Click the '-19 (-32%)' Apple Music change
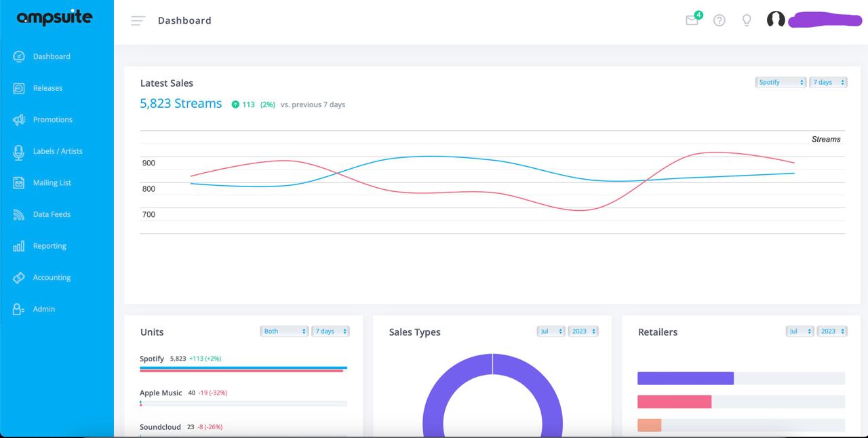The width and height of the screenshot is (868, 438). pos(213,393)
